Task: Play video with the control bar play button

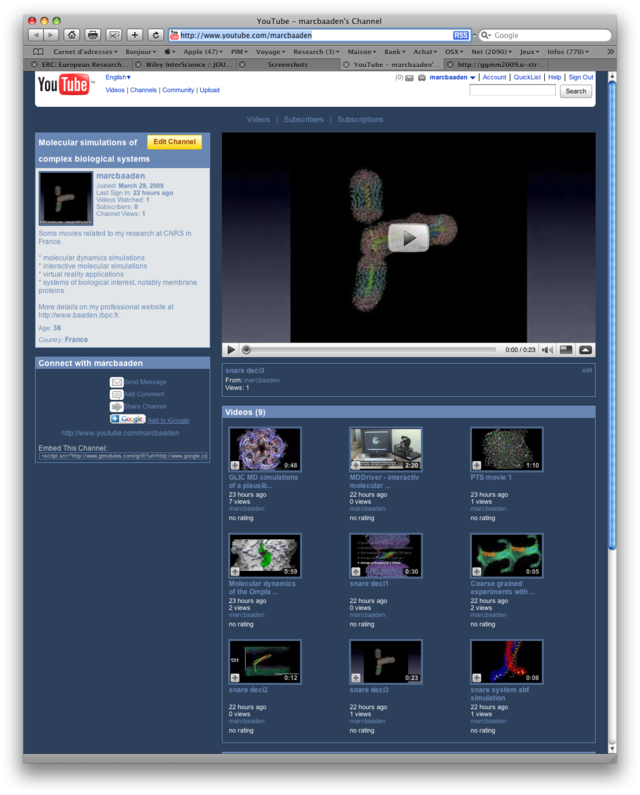Action: pos(231,349)
